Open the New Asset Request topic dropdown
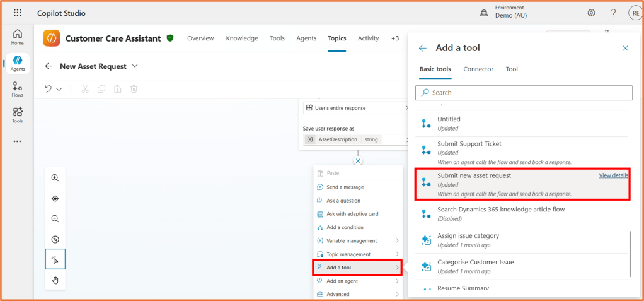 click(135, 66)
